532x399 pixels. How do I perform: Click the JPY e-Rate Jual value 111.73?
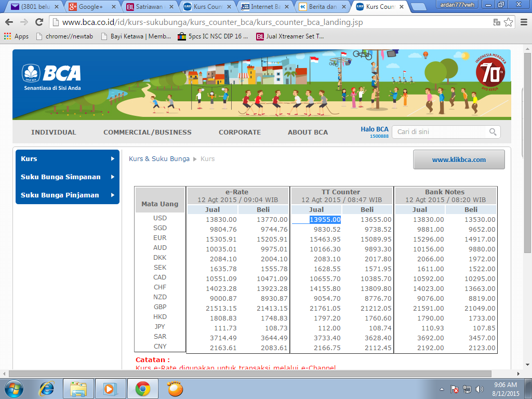[225, 328]
